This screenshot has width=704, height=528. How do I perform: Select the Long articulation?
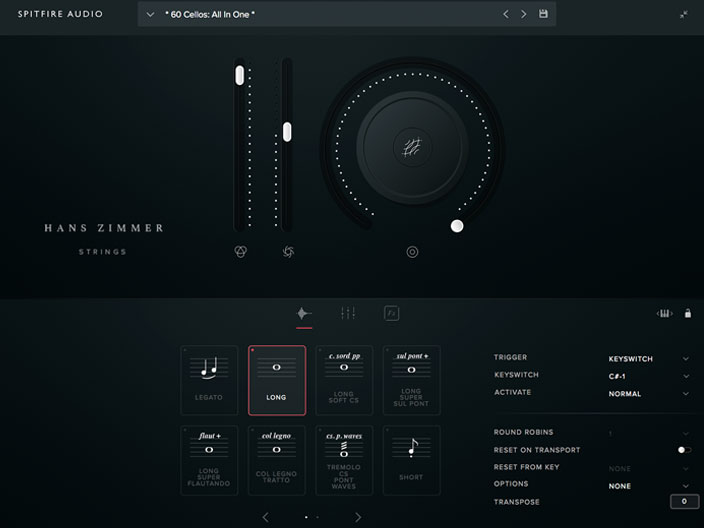(x=277, y=380)
